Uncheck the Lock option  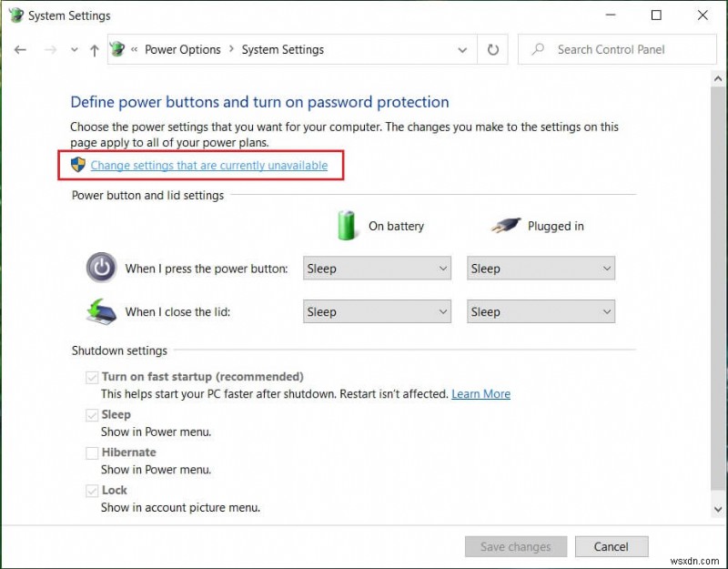coord(91,490)
